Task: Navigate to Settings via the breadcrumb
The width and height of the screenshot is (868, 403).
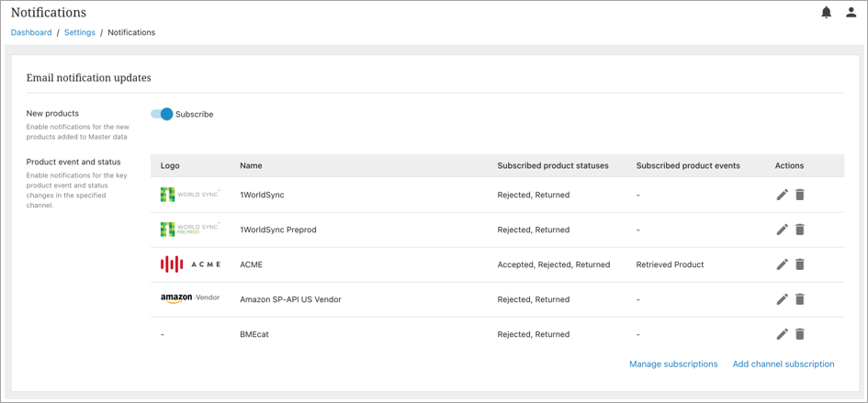Action: pos(80,32)
